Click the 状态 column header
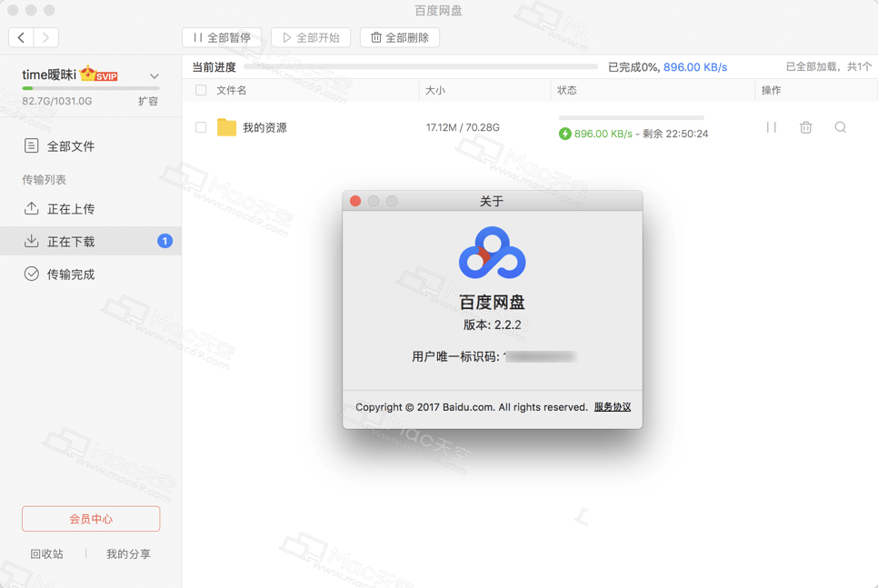Viewport: 878px width, 588px height. pyautogui.click(x=566, y=90)
